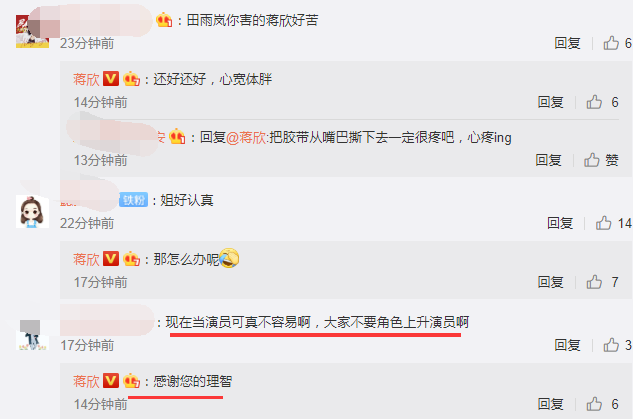Like 蒋欣's 感谢您的理智 reply
633x419 pixels.
(x=594, y=404)
